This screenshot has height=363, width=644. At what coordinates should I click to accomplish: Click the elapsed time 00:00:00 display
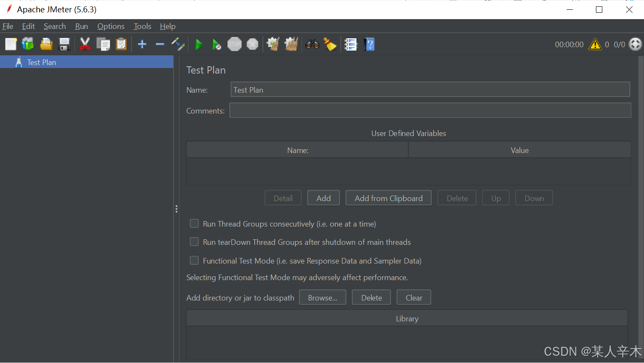pos(569,44)
